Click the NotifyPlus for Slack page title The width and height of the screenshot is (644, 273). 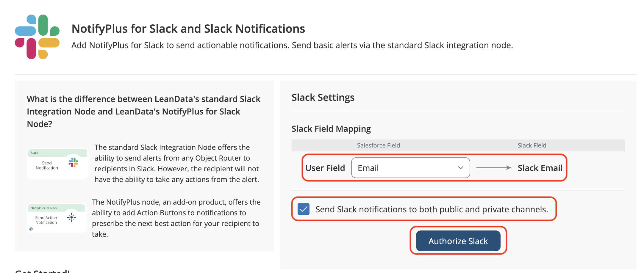[188, 29]
